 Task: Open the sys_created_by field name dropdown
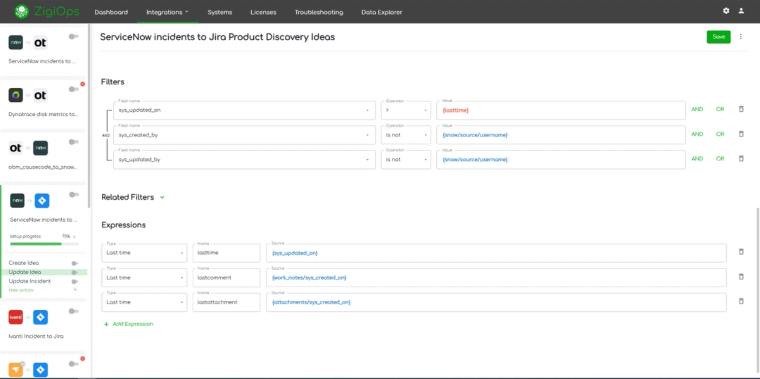pos(244,135)
